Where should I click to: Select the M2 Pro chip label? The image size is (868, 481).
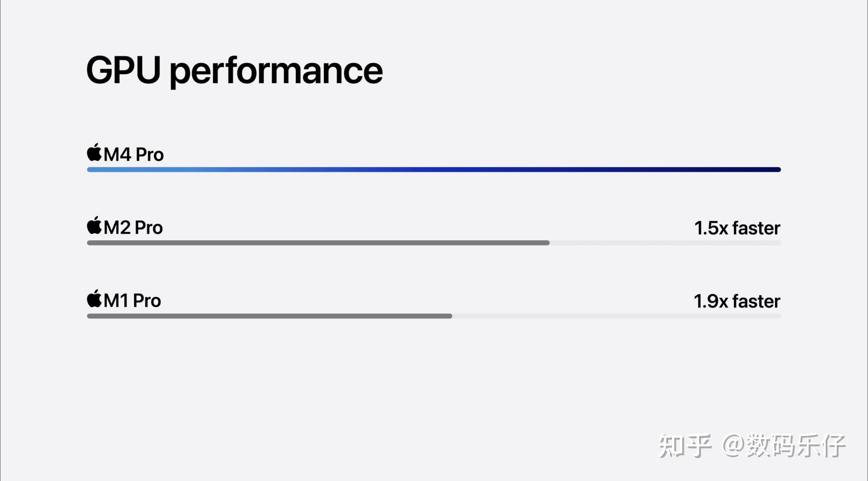(x=133, y=228)
